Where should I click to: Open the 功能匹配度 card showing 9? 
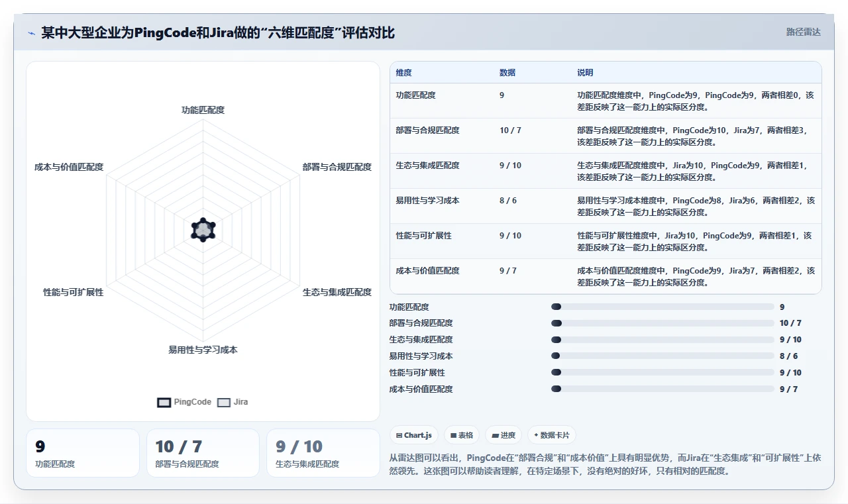(83, 453)
